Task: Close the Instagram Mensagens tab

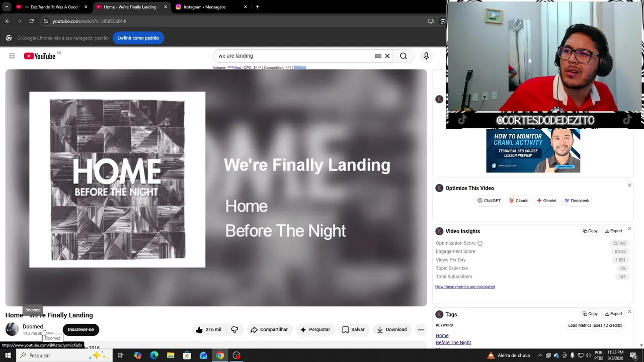Action: click(246, 7)
